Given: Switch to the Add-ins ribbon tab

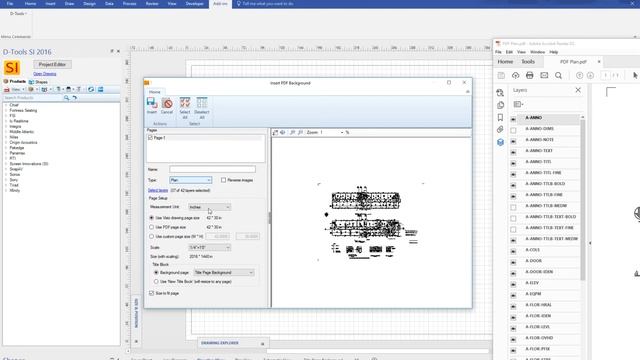Looking at the screenshot, I should pos(220,4).
